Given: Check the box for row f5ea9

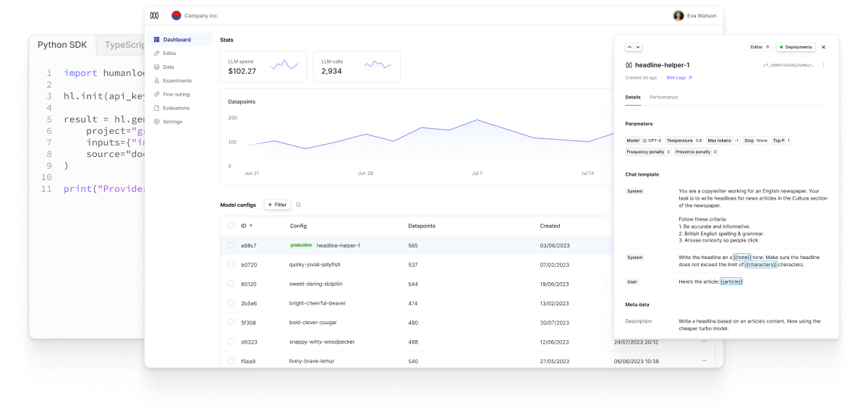Looking at the screenshot, I should pyautogui.click(x=231, y=361).
